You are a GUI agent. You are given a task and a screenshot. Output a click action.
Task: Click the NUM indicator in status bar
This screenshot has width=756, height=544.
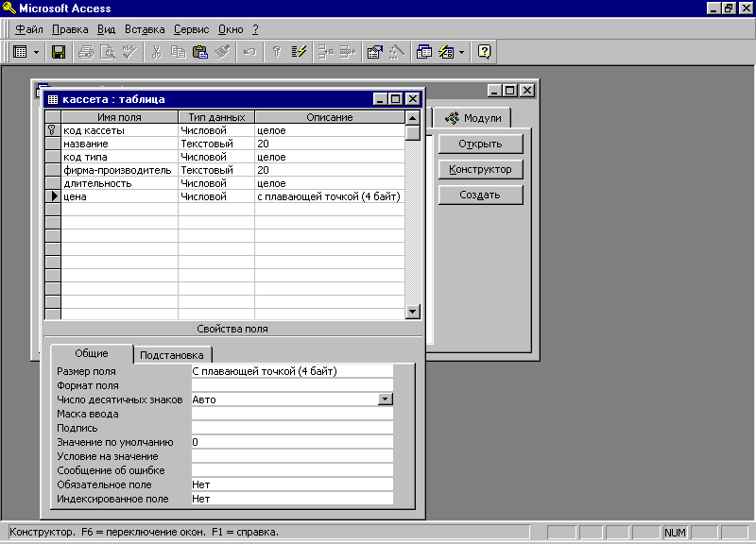(x=675, y=533)
